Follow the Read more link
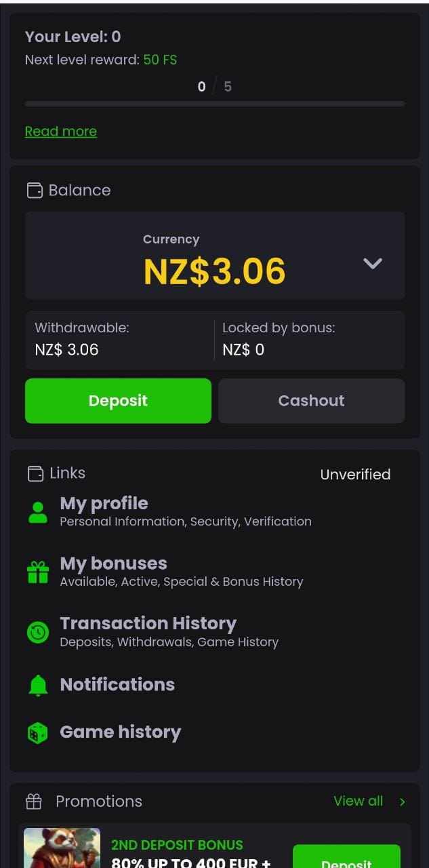Screen dimensions: 429x868 [x=61, y=132]
